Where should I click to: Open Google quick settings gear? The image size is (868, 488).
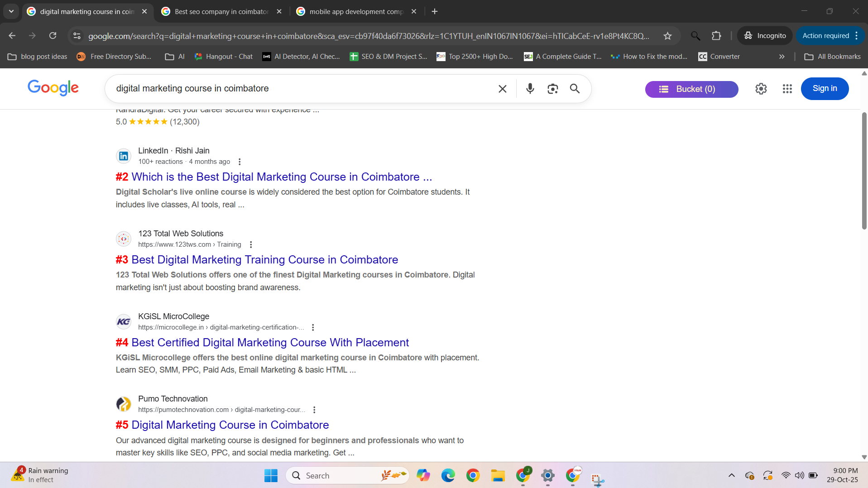click(x=761, y=89)
